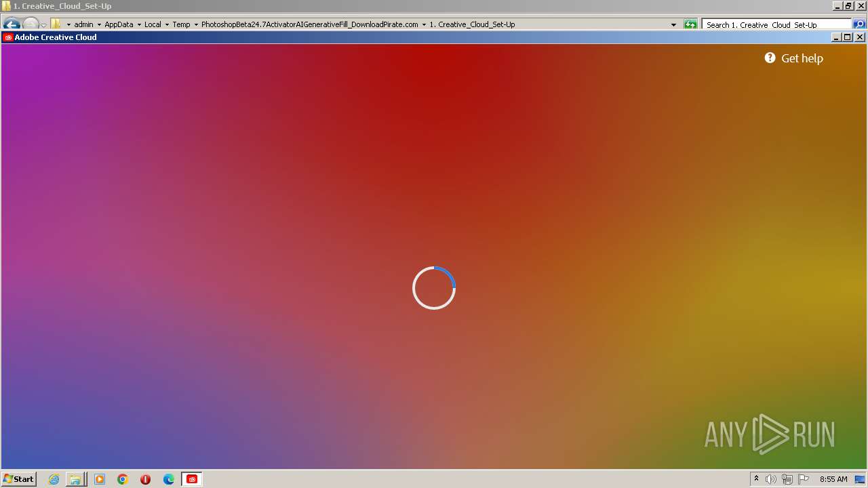This screenshot has width=868, height=488.
Task: Maximize the Adobe Creative Cloud window
Action: pyautogui.click(x=848, y=37)
